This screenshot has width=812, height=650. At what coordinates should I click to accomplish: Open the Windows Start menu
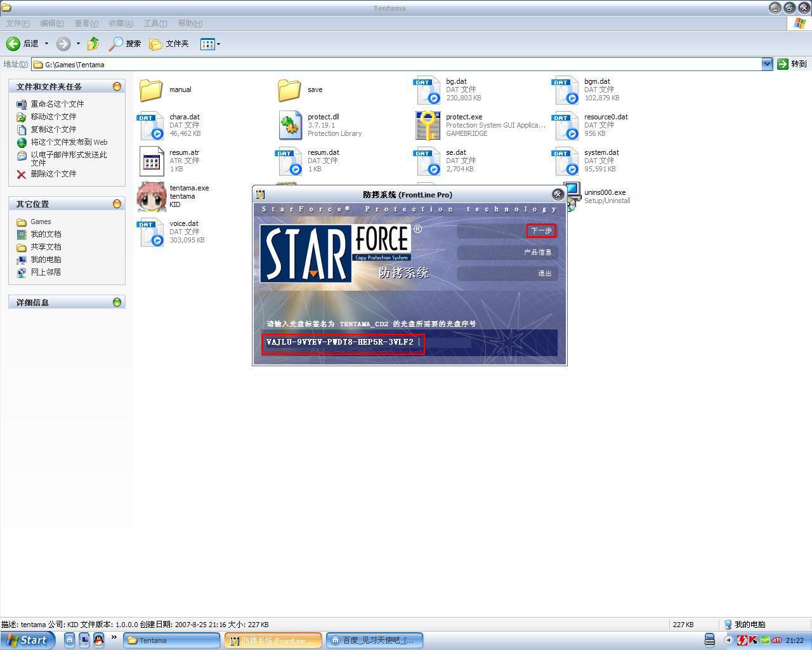[28, 640]
